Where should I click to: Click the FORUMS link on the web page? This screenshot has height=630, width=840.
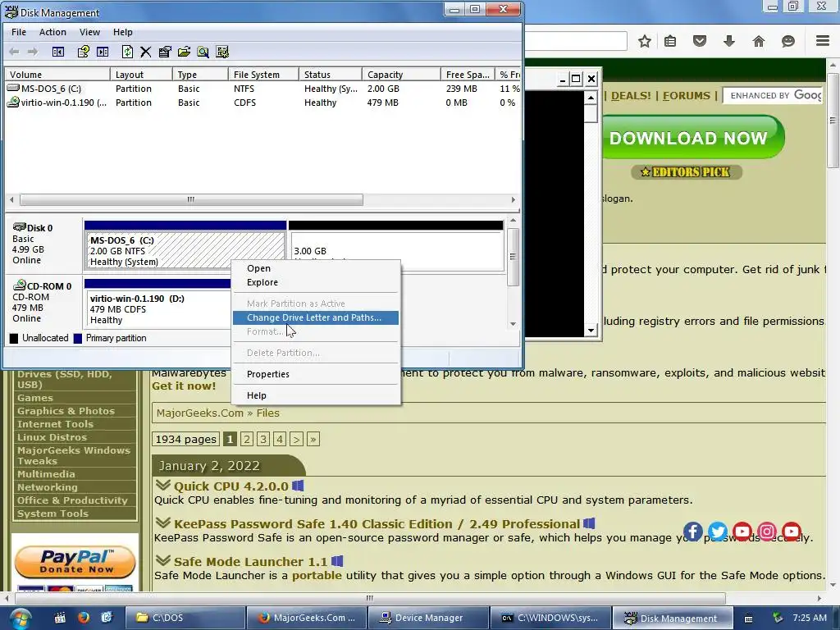click(686, 96)
